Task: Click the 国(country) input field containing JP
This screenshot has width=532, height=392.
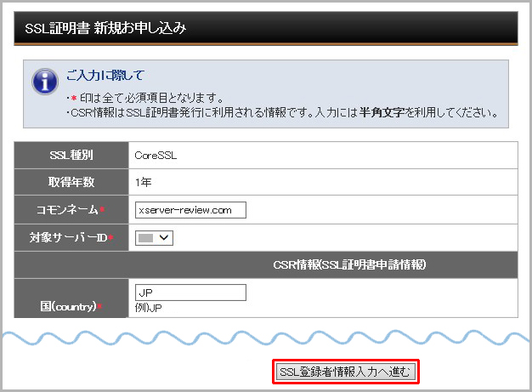Action: (190, 292)
